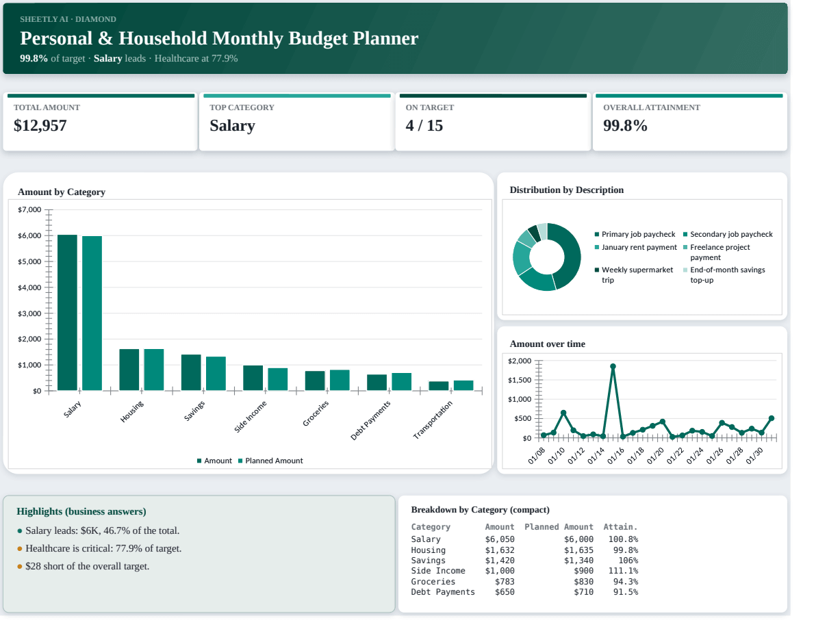Click the 111.1% attainment for Side Income
This screenshot has width=840, height=631.
click(x=623, y=571)
